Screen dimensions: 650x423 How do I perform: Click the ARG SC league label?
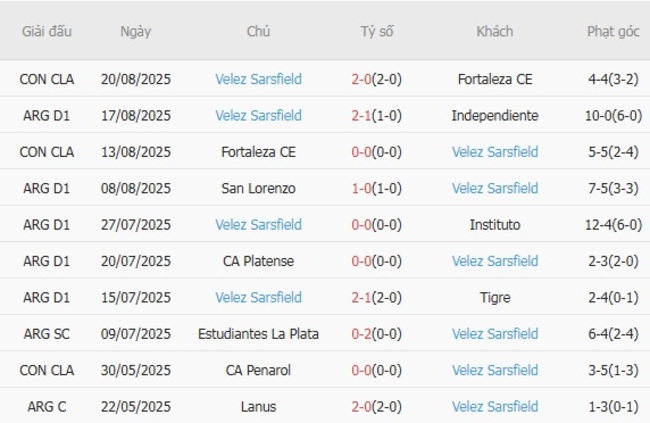(48, 334)
